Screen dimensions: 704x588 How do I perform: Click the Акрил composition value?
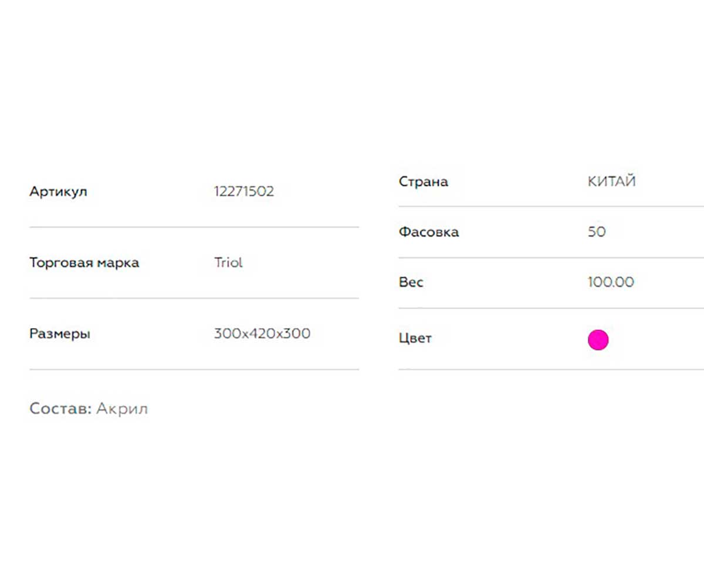[122, 409]
